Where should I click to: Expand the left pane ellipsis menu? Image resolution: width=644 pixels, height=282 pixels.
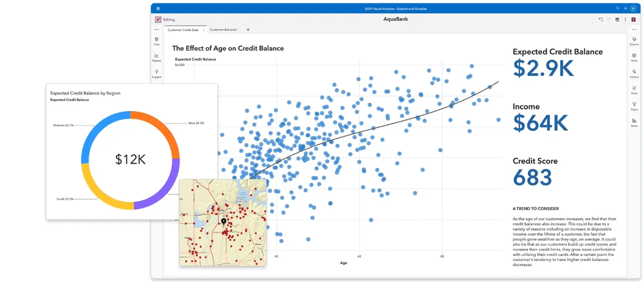coord(156,30)
